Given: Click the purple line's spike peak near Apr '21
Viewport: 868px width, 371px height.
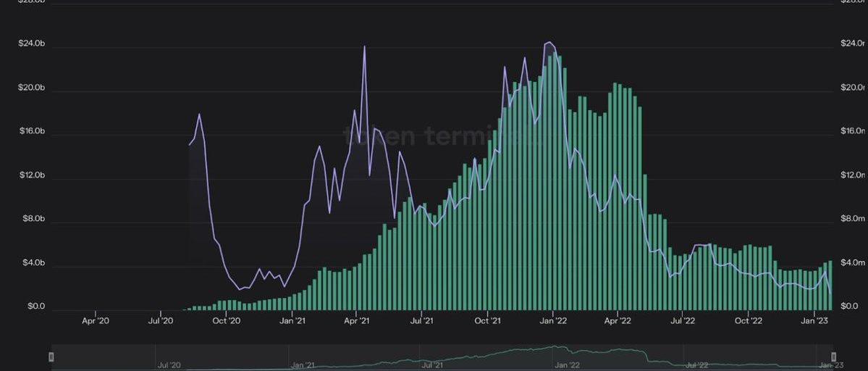Looking at the screenshot, I should coord(364,47).
